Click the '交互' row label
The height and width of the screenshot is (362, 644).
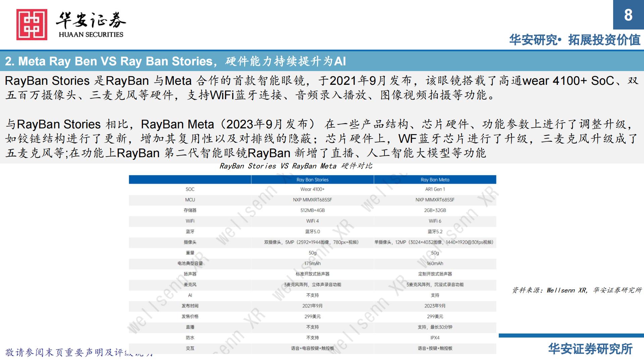[190, 348]
